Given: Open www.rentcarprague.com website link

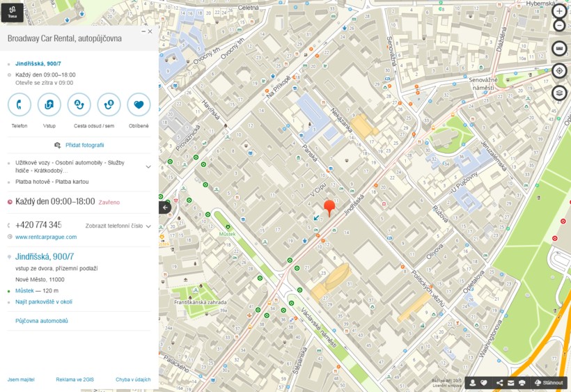Looking at the screenshot, I should click(46, 237).
